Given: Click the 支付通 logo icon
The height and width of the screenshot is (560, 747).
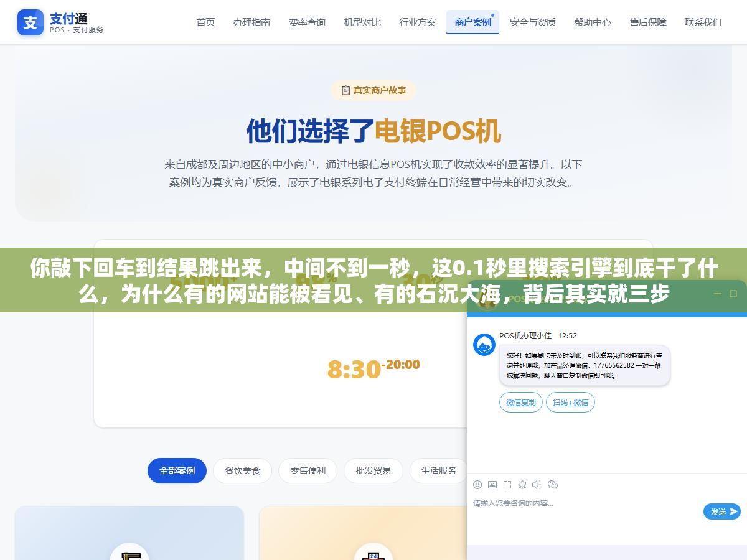Looking at the screenshot, I should pos(31,22).
